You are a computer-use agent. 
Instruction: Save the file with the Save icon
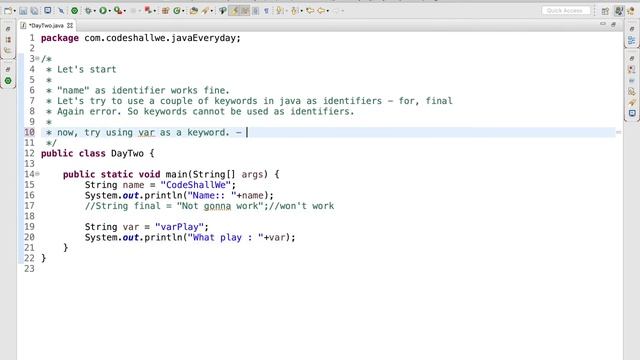tap(23, 11)
